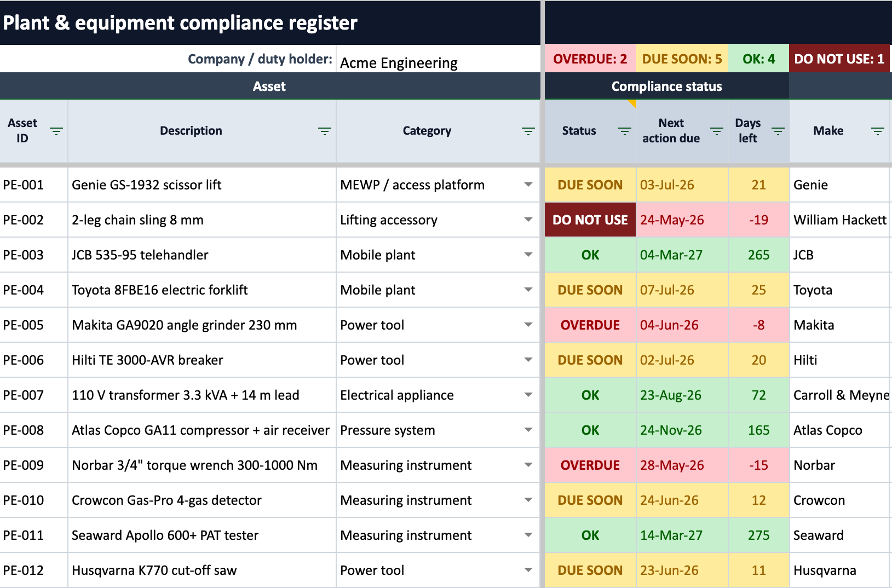Open category dropdown for PE-004 forklift
The image size is (892, 588).
pos(528,290)
